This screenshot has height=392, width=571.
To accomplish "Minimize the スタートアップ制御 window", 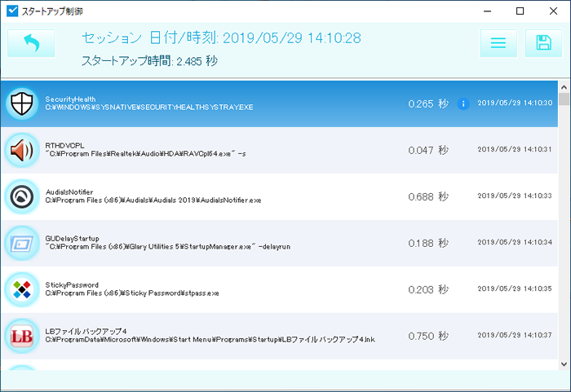I will (487, 11).
